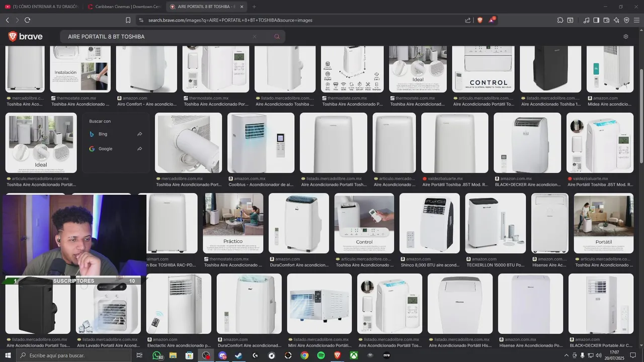Open Task View on the taskbar
The image size is (644, 362).
(x=139, y=355)
